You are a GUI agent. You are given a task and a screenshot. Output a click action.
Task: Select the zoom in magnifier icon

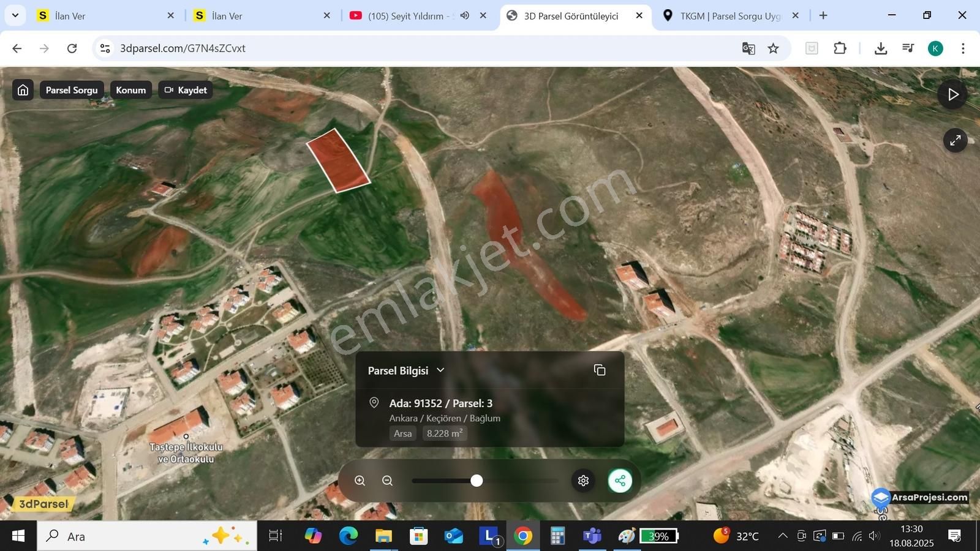tap(360, 481)
